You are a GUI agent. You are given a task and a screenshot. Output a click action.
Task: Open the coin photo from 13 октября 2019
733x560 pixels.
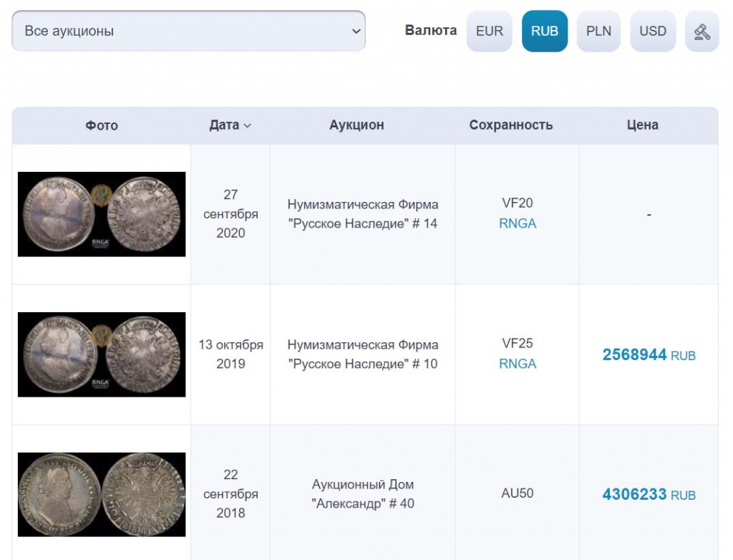click(102, 354)
